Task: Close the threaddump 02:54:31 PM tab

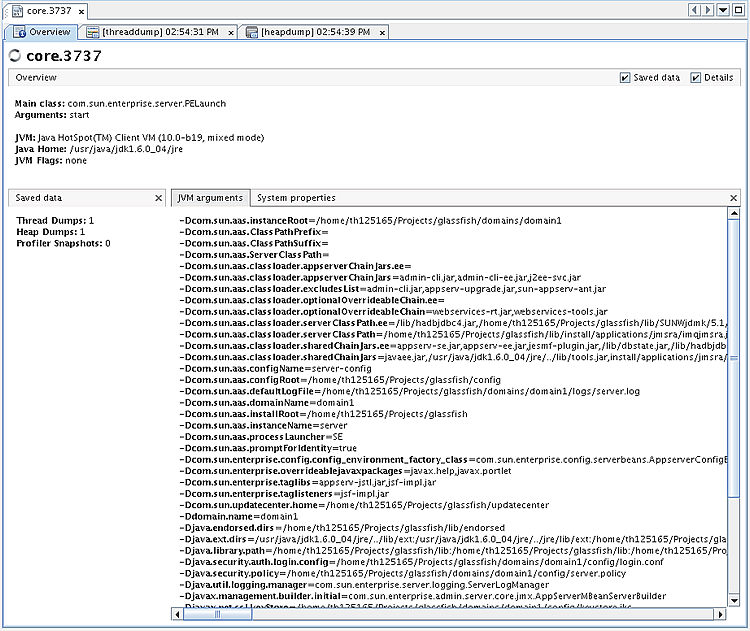Action: pos(231,33)
